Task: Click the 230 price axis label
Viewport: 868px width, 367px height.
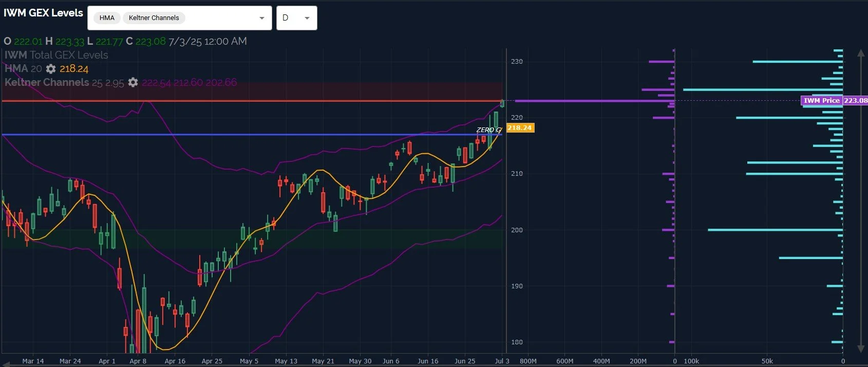Action: click(517, 62)
